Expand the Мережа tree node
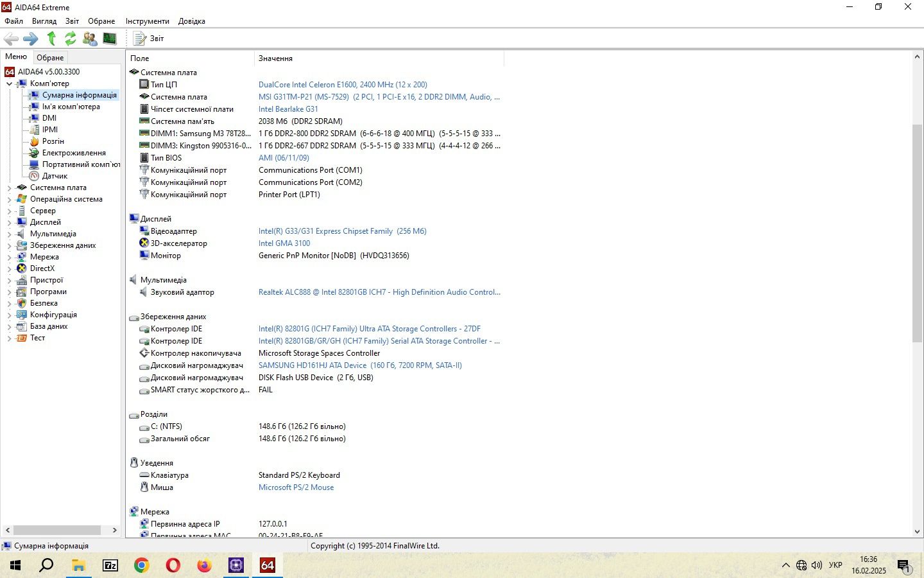 9,257
